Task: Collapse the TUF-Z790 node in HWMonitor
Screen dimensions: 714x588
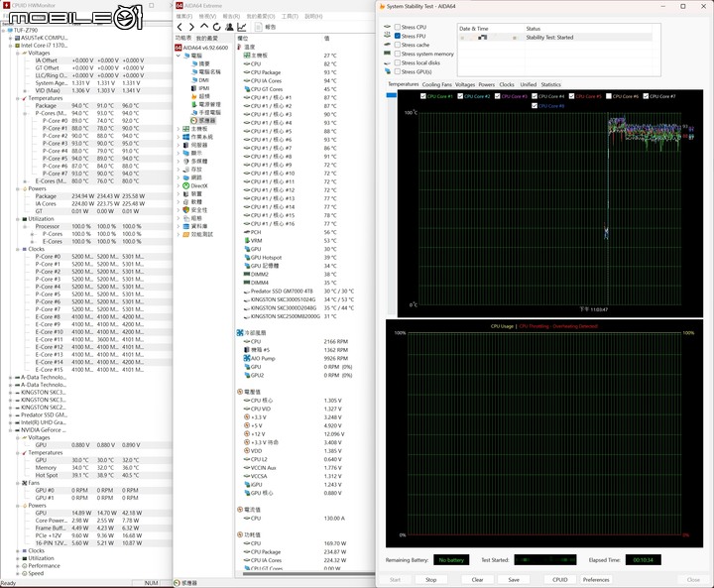Action: coord(4,31)
